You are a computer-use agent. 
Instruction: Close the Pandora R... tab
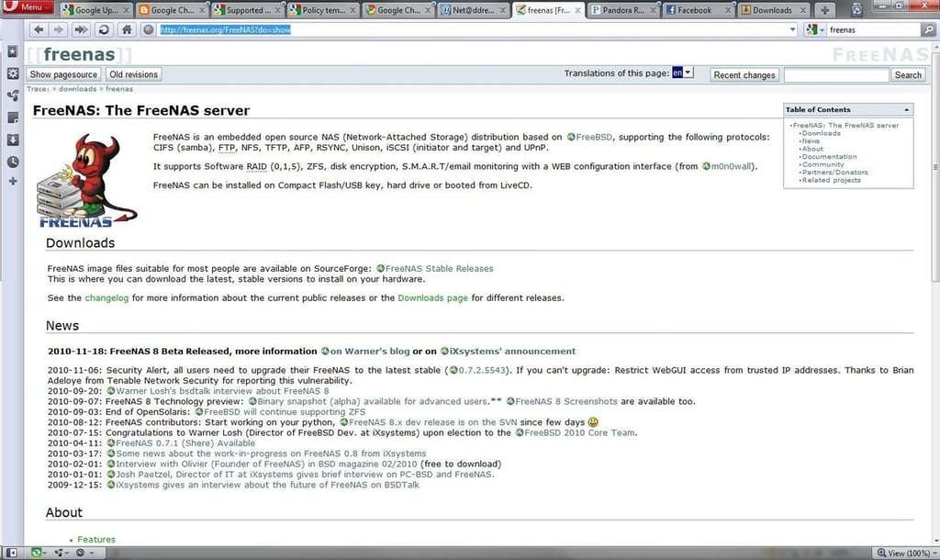[653, 10]
